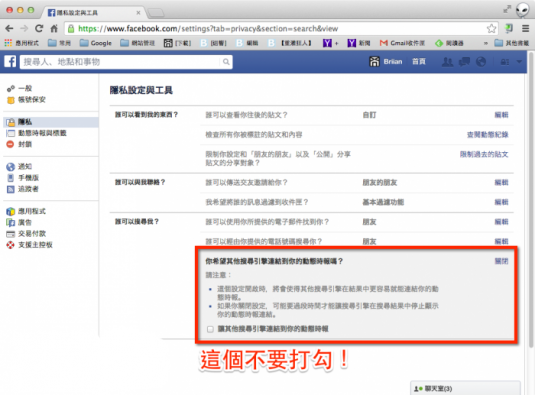Select 隱私 in the settings sidebar
The width and height of the screenshot is (535, 395).
click(51, 122)
